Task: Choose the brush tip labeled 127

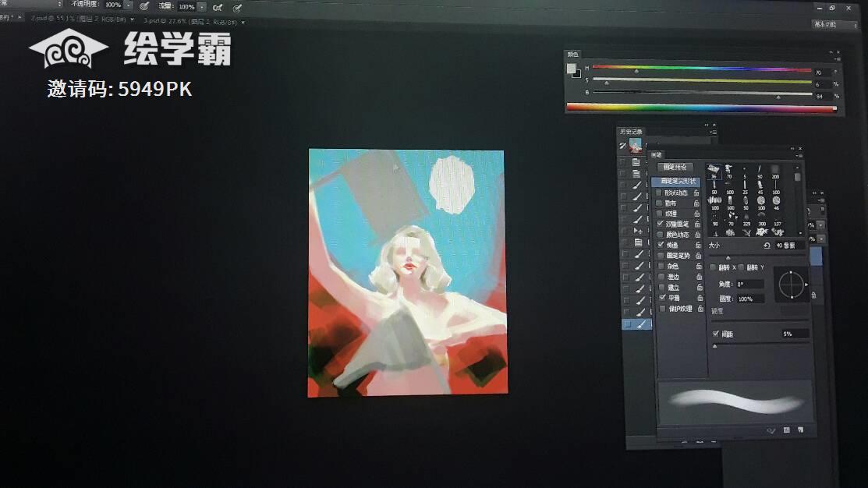Action: pyautogui.click(x=778, y=220)
